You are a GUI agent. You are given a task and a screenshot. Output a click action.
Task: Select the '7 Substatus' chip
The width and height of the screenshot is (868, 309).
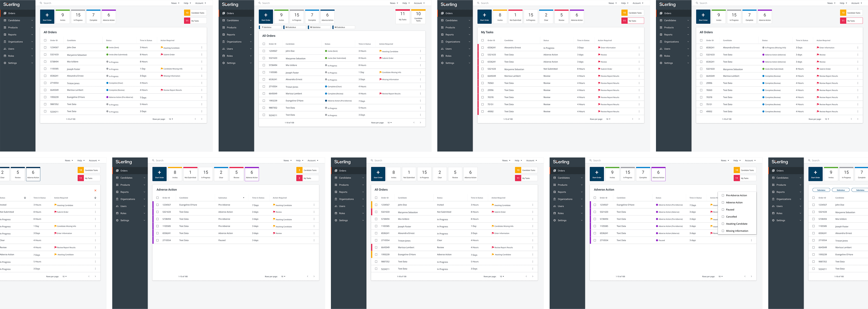pos(270,27)
